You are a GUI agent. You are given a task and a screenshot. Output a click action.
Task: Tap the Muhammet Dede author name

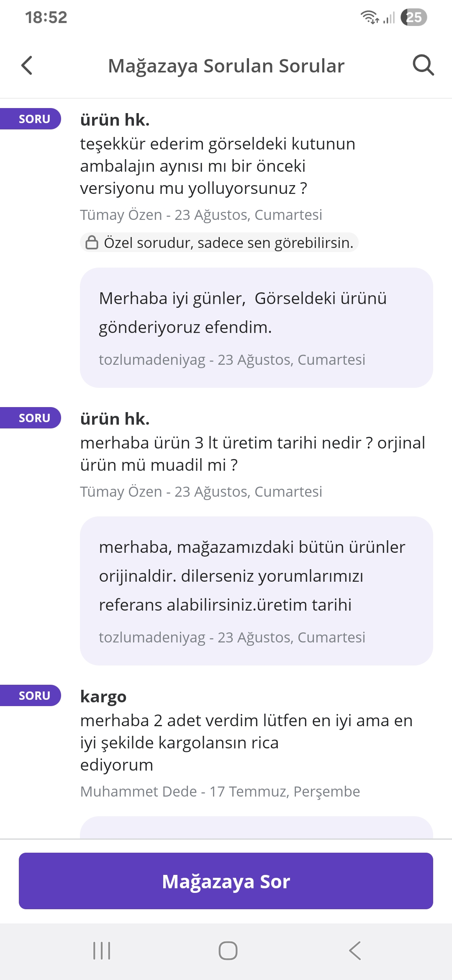pyautogui.click(x=139, y=792)
